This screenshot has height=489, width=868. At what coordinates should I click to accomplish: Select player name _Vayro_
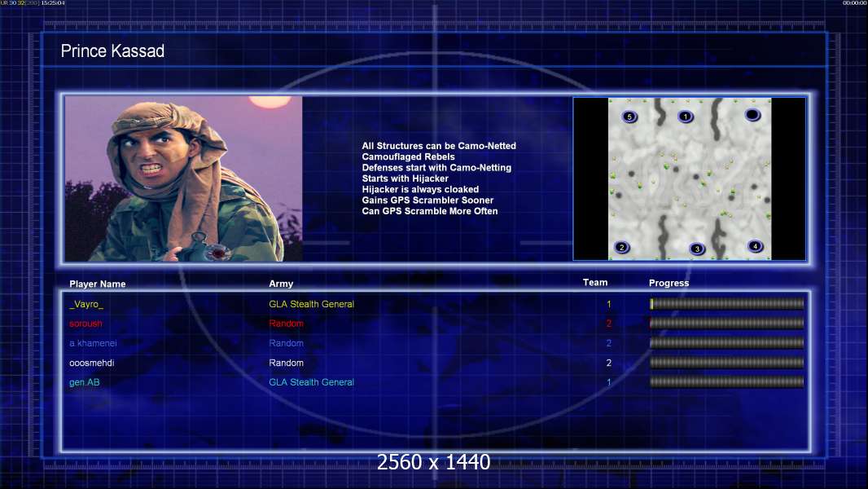86,304
